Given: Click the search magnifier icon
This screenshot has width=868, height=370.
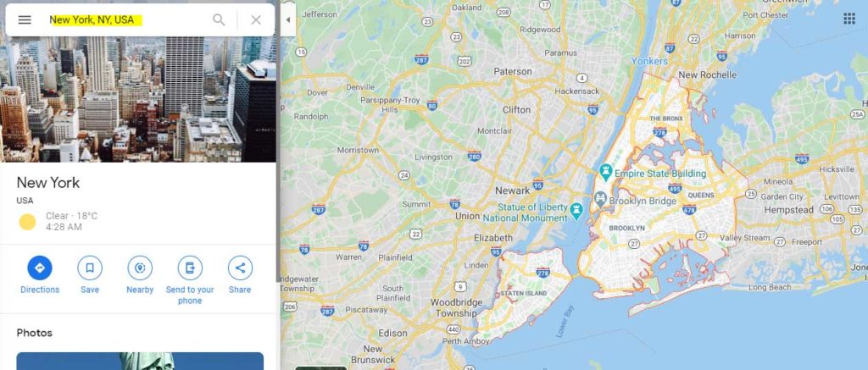Looking at the screenshot, I should (x=220, y=20).
